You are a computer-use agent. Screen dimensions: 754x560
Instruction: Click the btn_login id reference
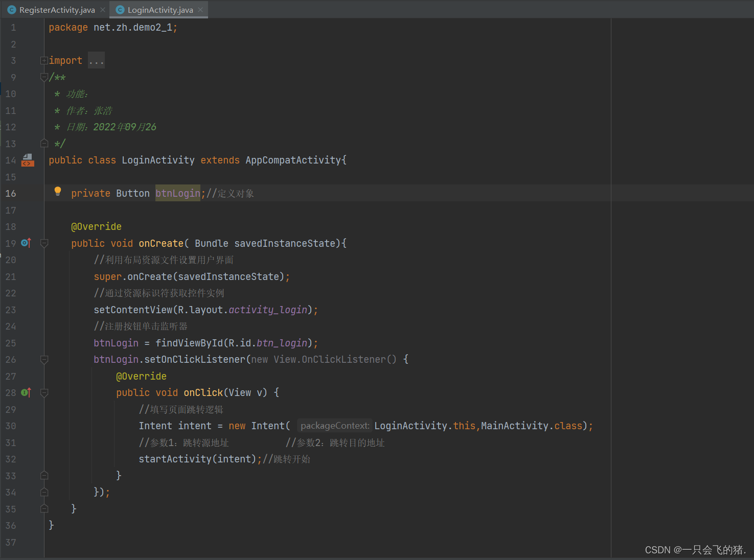coord(282,343)
